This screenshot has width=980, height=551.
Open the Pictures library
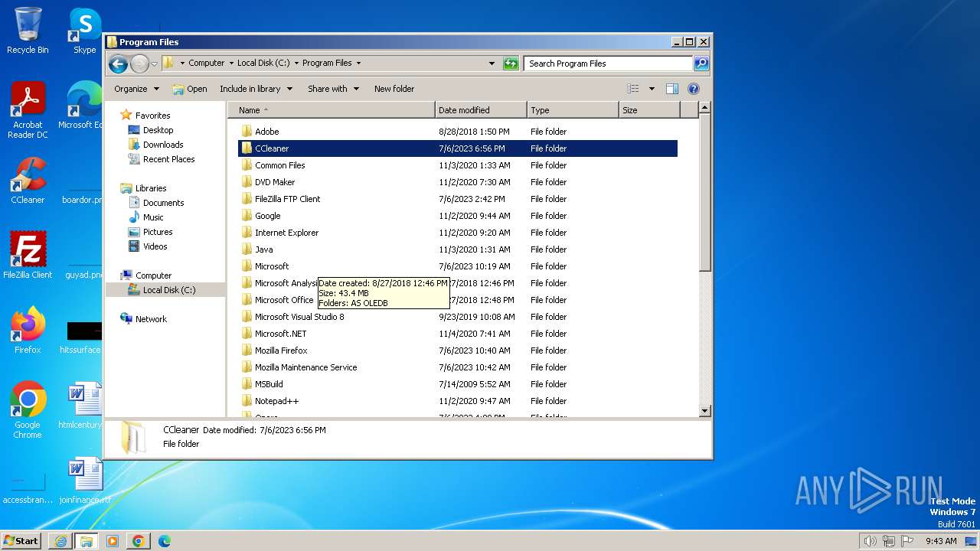tap(158, 232)
